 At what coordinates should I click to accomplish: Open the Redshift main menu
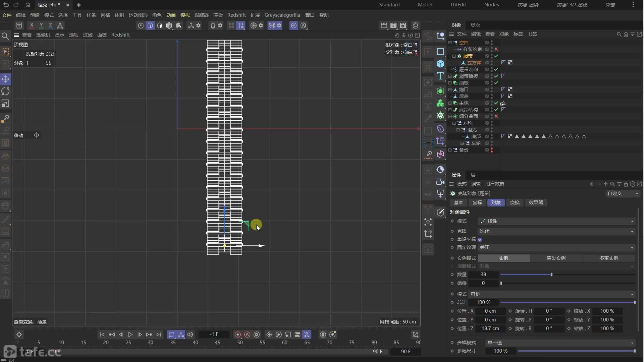tap(236, 15)
